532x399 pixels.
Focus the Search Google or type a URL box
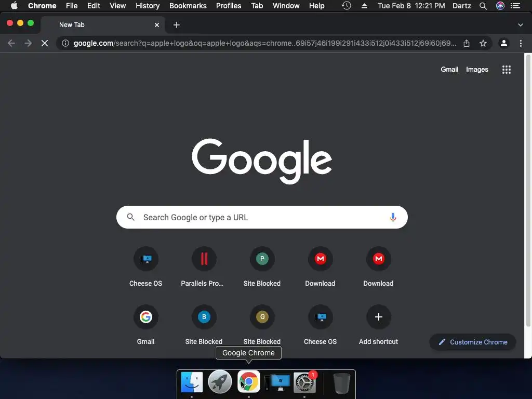pyautogui.click(x=262, y=217)
